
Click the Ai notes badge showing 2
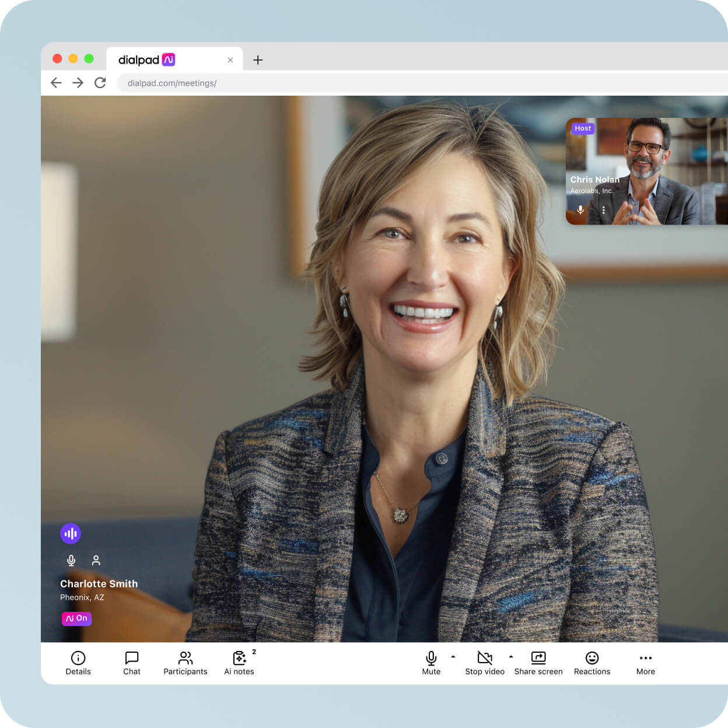254,652
